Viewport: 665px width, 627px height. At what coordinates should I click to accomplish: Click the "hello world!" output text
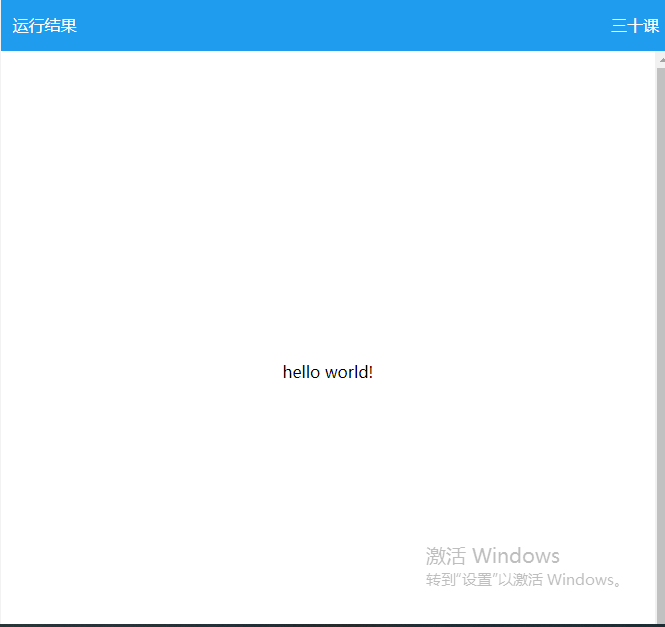328,372
